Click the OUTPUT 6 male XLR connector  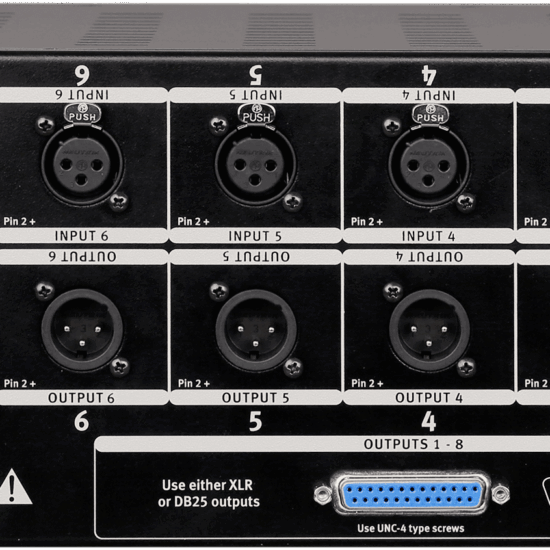[x=82, y=330]
